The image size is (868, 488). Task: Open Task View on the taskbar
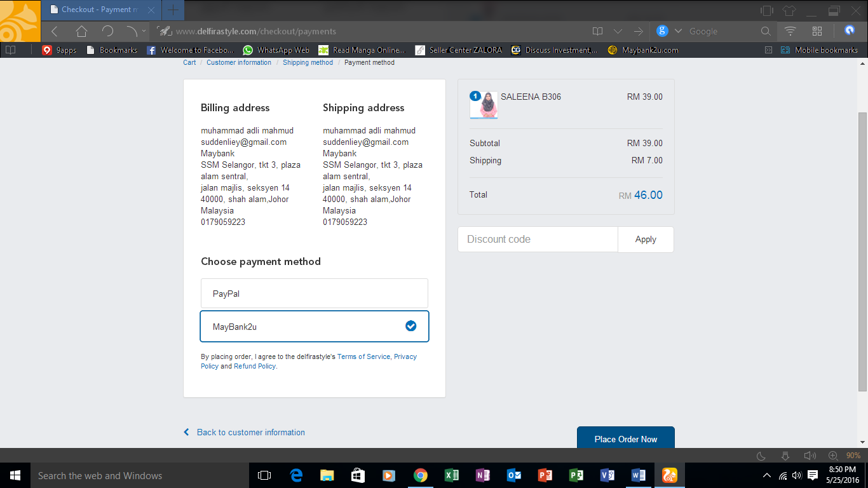coord(264,475)
